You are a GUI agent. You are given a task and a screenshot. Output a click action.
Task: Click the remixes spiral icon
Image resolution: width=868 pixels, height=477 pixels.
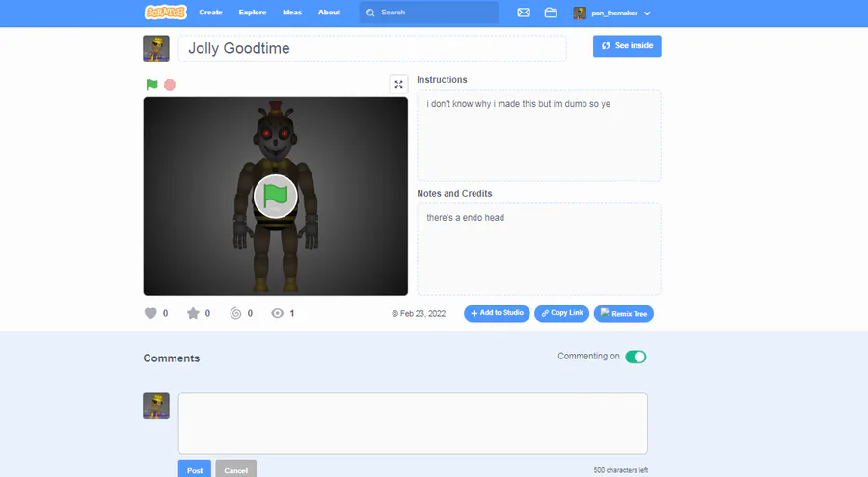pos(235,313)
